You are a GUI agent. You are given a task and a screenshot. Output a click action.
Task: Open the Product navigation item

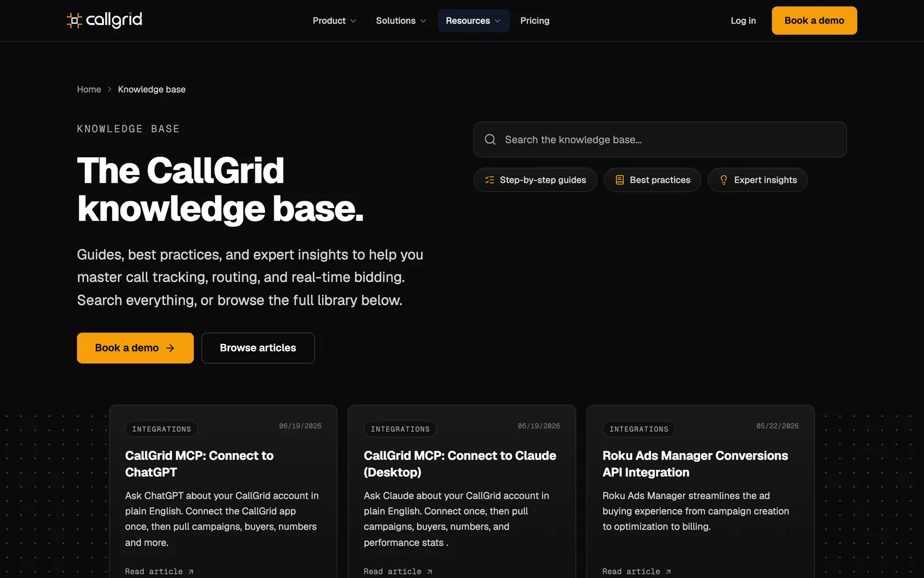point(334,21)
